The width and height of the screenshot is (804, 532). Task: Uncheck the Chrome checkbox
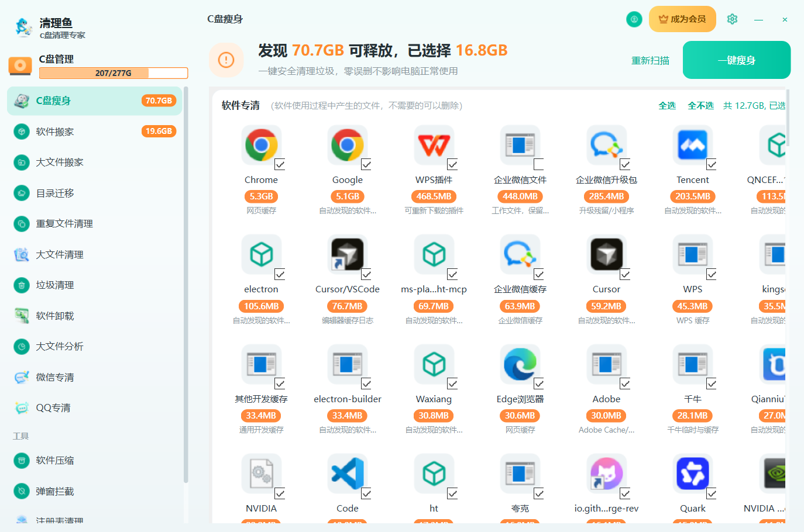point(280,164)
